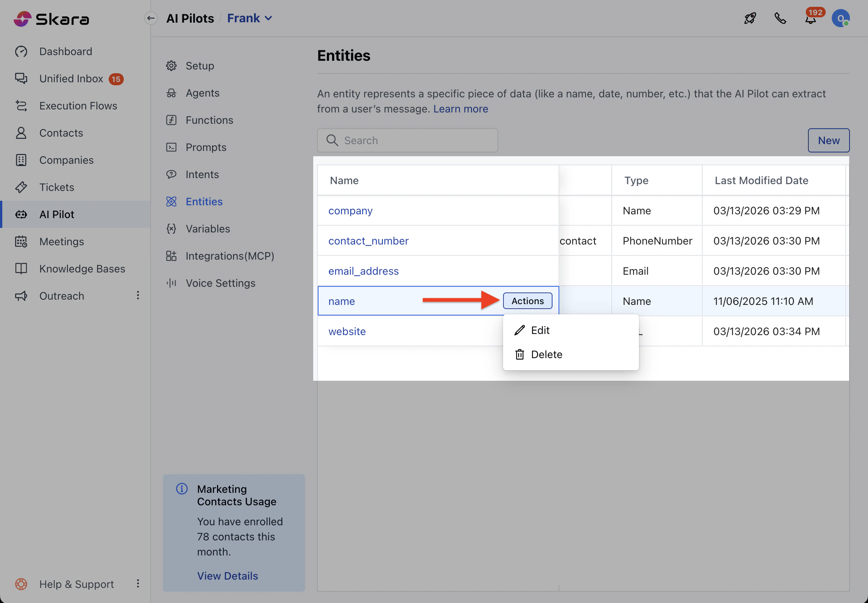868x603 pixels.
Task: Click the Help & Support lifebuoy icon
Action: click(x=21, y=584)
